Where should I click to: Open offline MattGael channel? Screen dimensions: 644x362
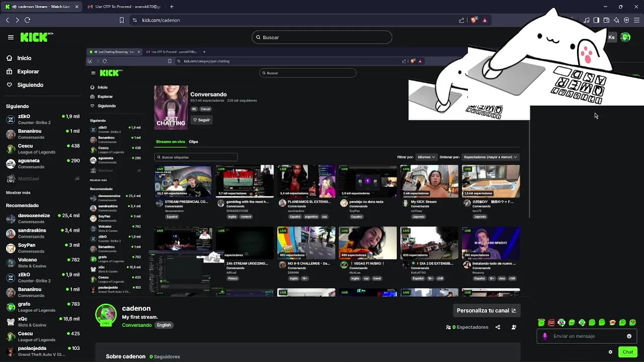tap(43, 178)
